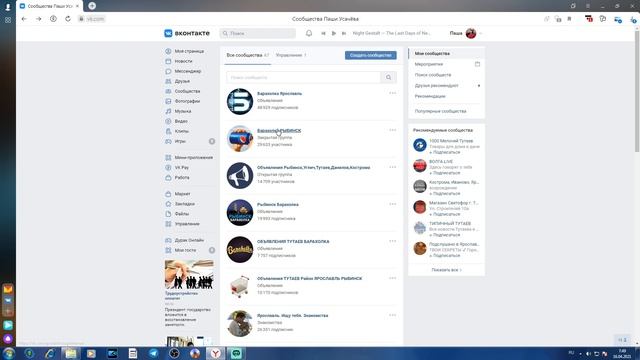Image resolution: width=640 pixels, height=360 pixels.
Task: Select Мои сообщества in right panel
Action: tap(447, 53)
